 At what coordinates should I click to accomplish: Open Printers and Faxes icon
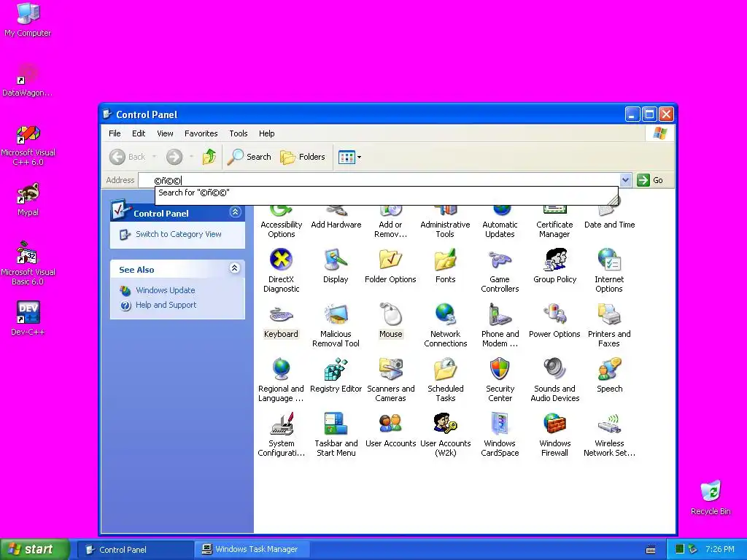[609, 324]
